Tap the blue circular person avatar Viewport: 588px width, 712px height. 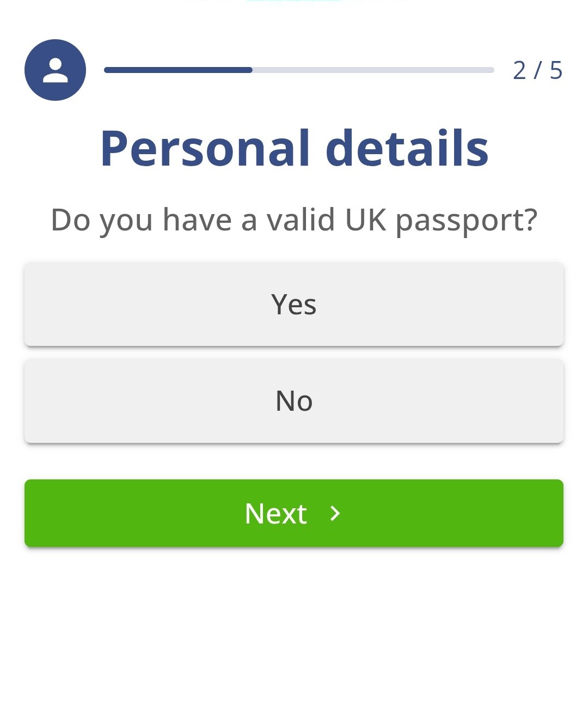tap(55, 70)
